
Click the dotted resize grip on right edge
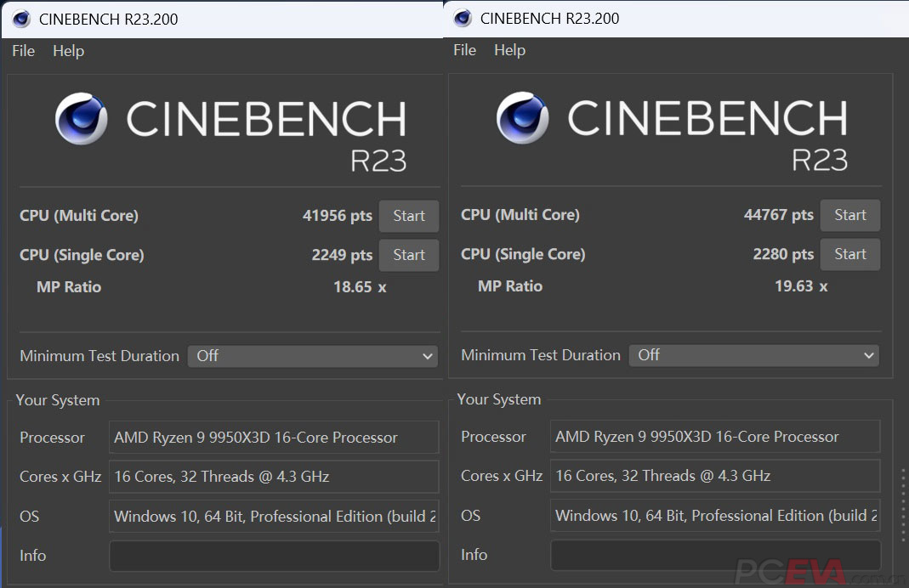(903, 503)
